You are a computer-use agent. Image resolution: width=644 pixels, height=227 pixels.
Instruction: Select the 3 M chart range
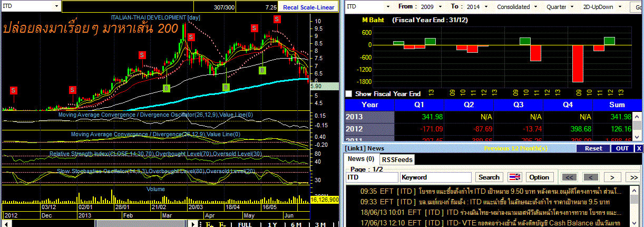coord(320,224)
